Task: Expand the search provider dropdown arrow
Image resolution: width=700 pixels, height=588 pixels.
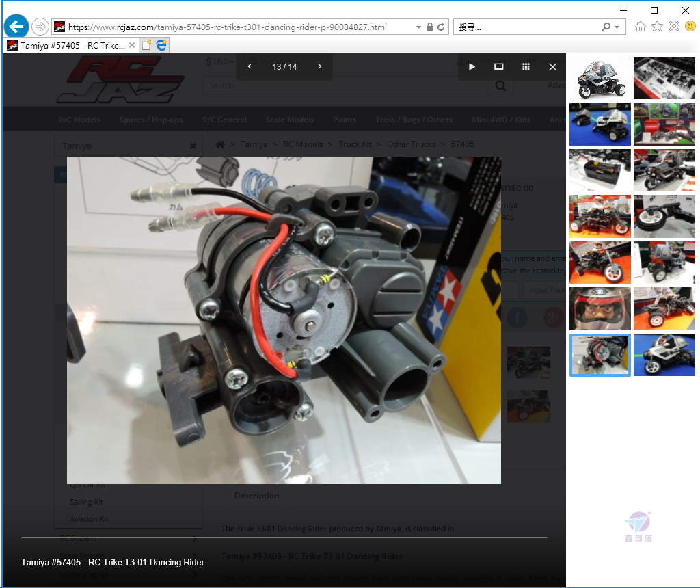Action: (617, 27)
